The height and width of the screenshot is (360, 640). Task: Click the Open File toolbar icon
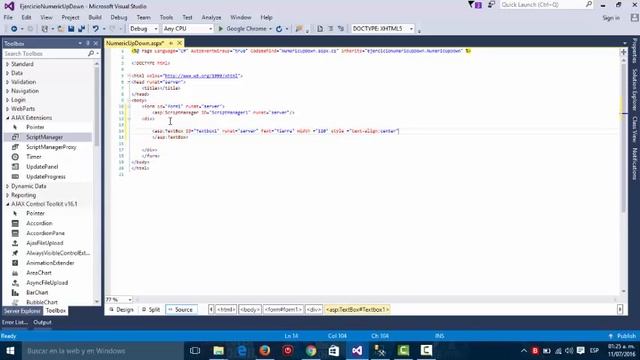coord(60,29)
